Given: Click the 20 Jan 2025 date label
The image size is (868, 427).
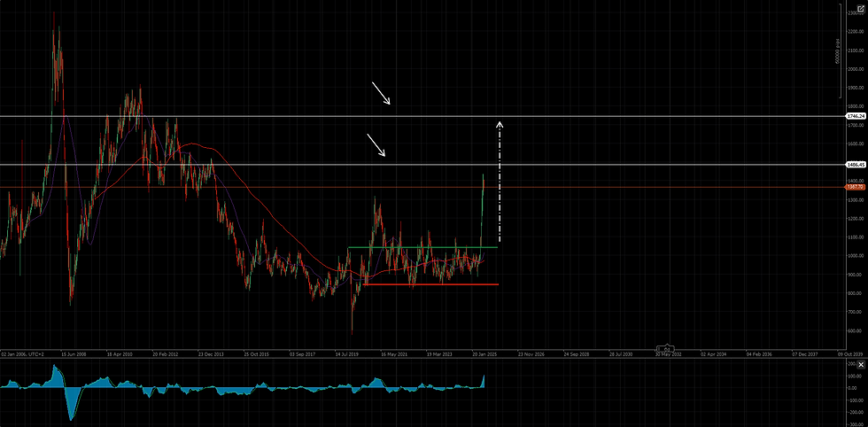Looking at the screenshot, I should pos(485,353).
